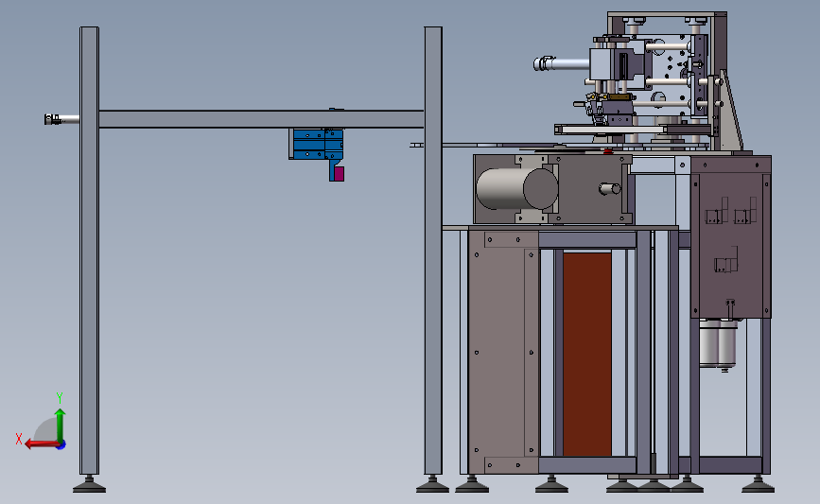Select the brown side plate with bolt holes
820x504 pixels.
tap(503, 352)
